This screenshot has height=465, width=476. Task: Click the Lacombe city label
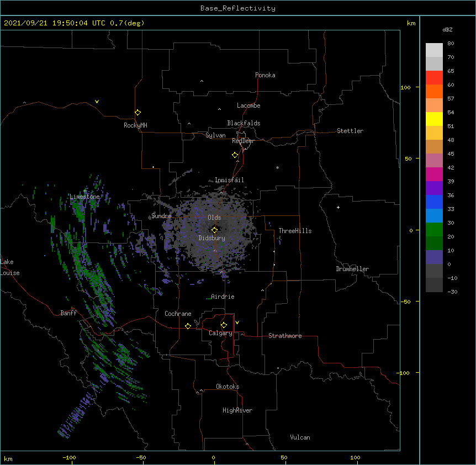pos(248,105)
